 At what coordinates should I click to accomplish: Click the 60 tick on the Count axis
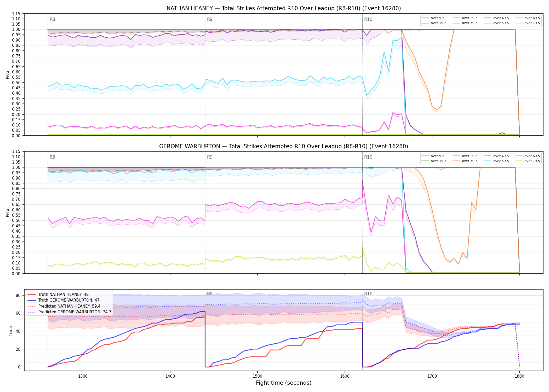click(x=18, y=313)
